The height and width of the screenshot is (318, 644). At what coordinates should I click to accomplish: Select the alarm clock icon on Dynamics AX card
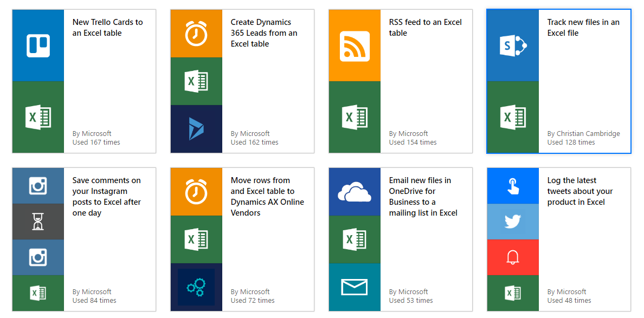[196, 192]
